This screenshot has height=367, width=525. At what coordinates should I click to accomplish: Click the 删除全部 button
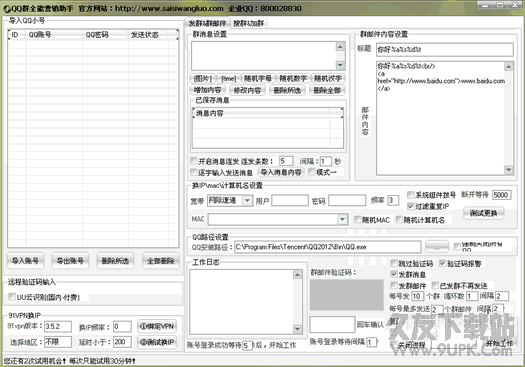327,90
